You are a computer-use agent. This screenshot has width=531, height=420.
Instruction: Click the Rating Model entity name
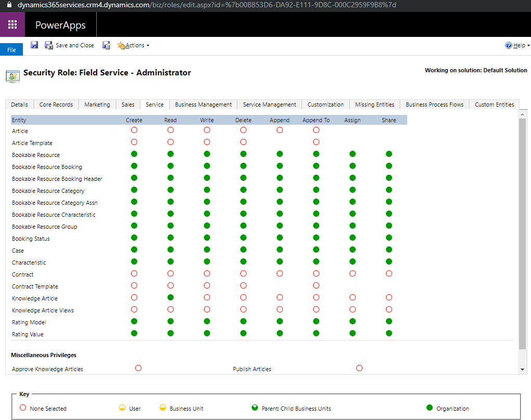29,322
